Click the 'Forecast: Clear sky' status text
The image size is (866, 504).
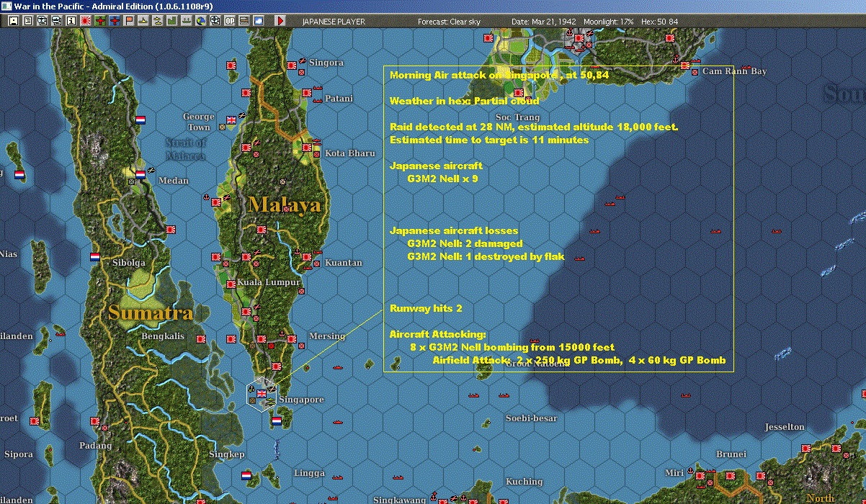pyautogui.click(x=449, y=22)
